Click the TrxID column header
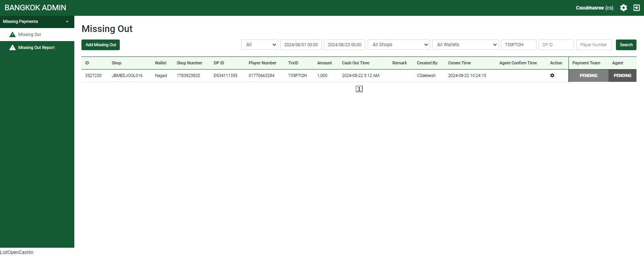 coord(293,63)
